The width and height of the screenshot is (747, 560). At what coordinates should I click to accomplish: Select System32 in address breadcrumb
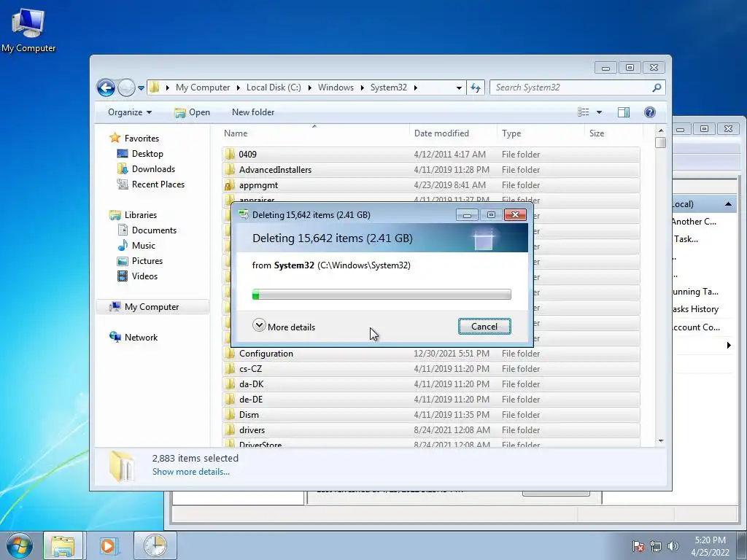(x=389, y=87)
